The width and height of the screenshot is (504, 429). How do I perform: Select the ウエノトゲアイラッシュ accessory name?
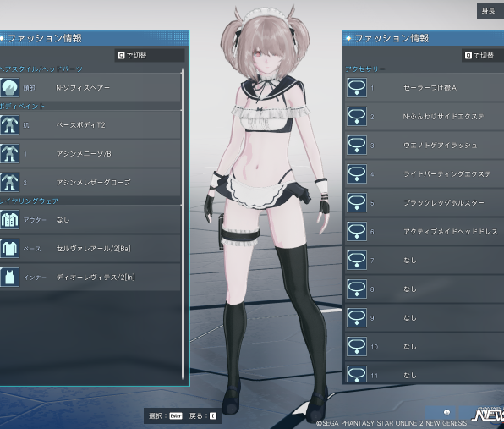440,145
